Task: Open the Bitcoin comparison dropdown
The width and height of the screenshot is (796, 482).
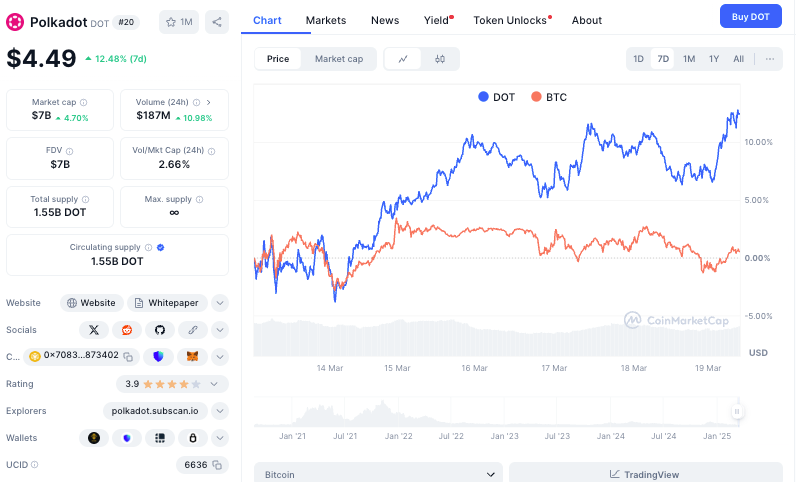Action: [379, 474]
